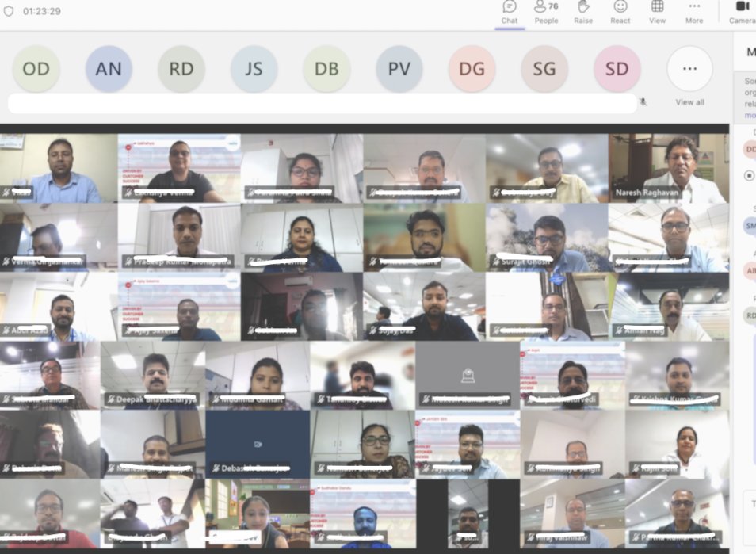Switch to the Chat tab
Viewport: 756px width, 554px height.
coord(509,12)
